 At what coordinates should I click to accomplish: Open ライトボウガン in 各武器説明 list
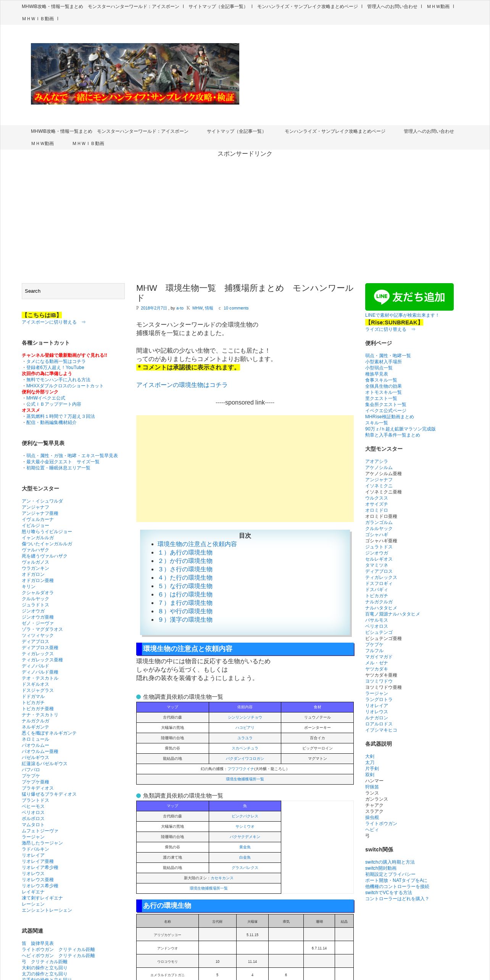pos(381,824)
